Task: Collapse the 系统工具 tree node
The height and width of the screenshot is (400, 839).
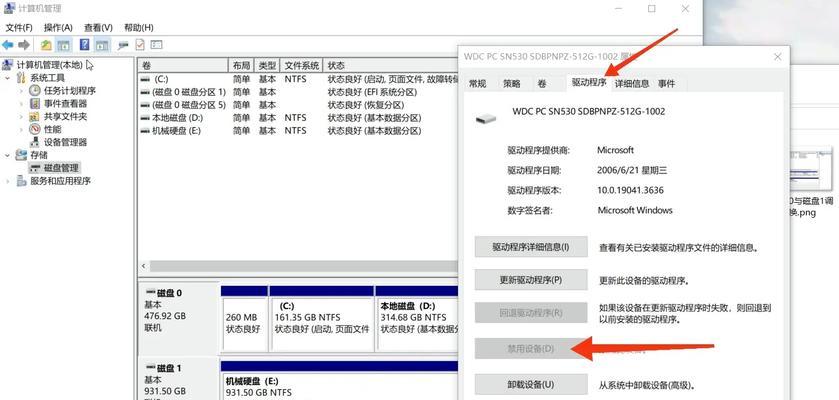Action: [7, 79]
